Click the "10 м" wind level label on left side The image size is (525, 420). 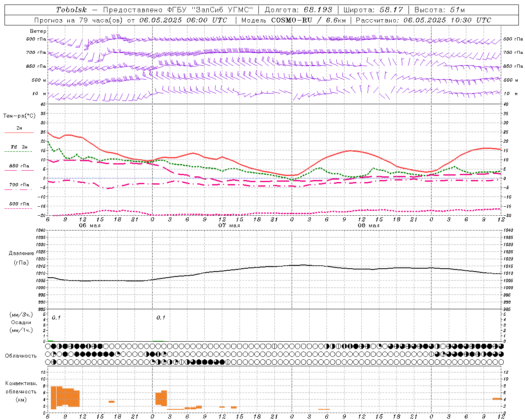39,94
